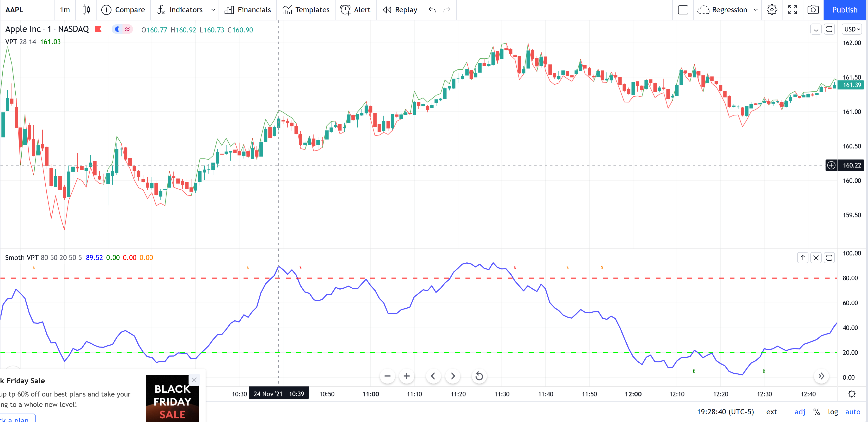Open the timezone 19:28:40 (UTC-5) menu
Image resolution: width=868 pixels, height=422 pixels.
(x=725, y=412)
